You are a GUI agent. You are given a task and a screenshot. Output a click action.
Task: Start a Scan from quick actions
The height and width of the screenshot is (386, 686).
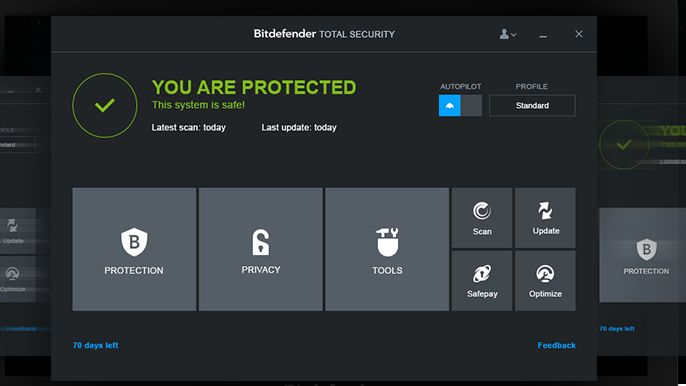pyautogui.click(x=482, y=218)
